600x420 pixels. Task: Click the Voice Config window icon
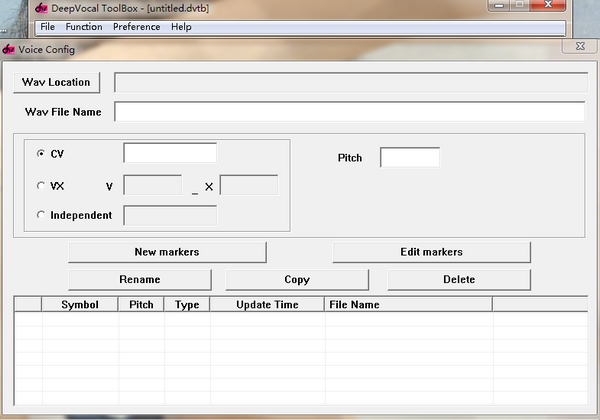click(8, 48)
